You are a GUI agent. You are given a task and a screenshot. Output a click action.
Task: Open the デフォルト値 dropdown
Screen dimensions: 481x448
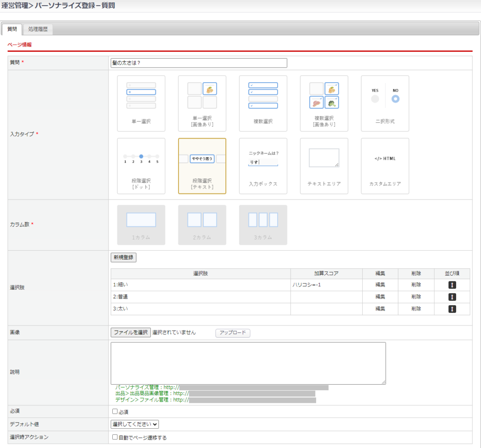pyautogui.click(x=135, y=424)
